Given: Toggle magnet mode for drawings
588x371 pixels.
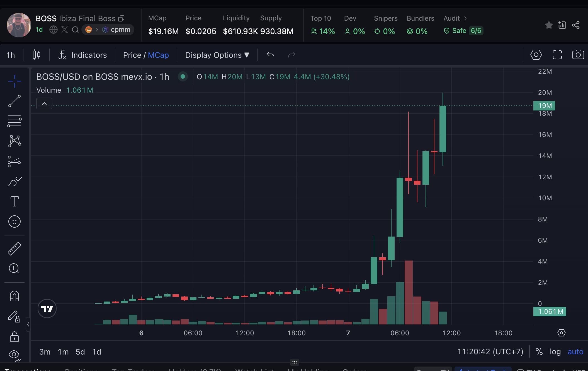Looking at the screenshot, I should pyautogui.click(x=14, y=296).
